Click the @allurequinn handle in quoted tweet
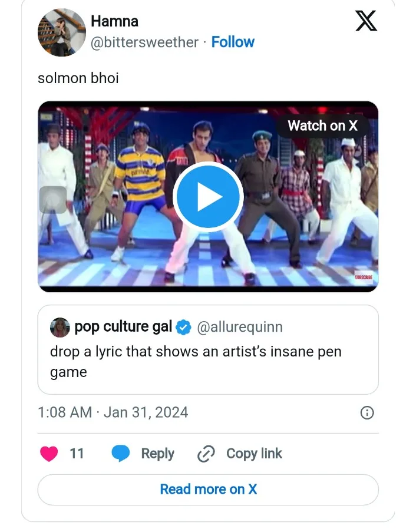The image size is (416, 532). pyautogui.click(x=239, y=327)
